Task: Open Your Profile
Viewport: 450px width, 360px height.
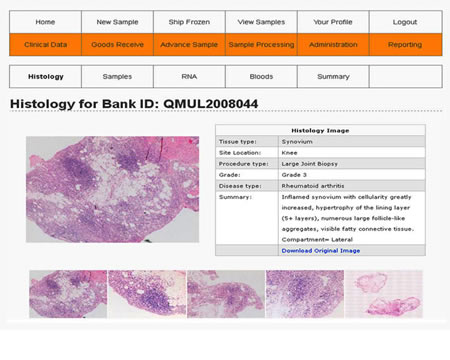Action: click(333, 22)
